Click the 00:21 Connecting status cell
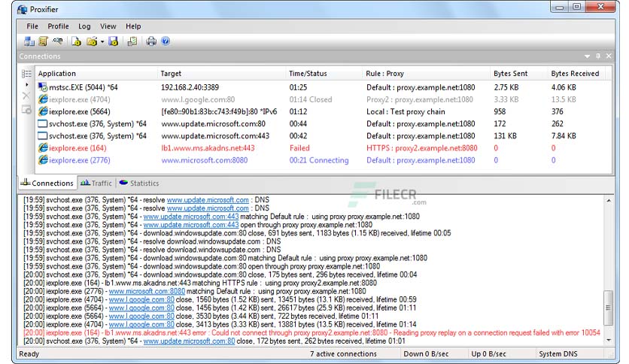 pos(319,160)
